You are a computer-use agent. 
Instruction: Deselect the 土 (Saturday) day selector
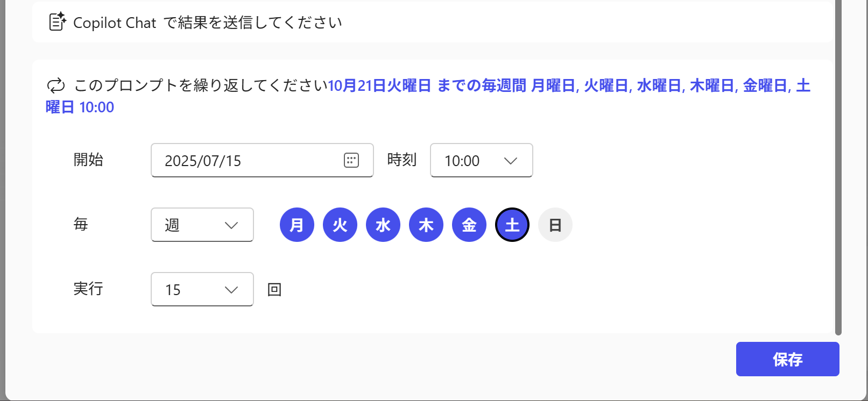512,225
